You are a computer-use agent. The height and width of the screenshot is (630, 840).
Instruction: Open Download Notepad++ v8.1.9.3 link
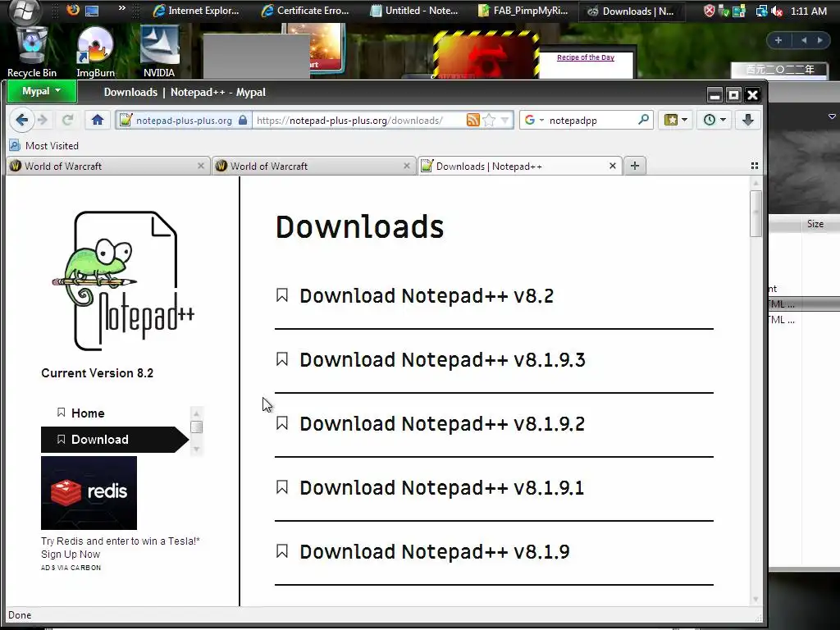click(x=442, y=359)
